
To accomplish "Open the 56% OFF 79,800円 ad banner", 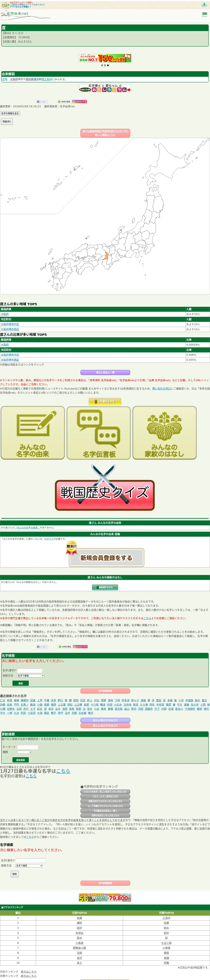I will [x=105, y=898].
